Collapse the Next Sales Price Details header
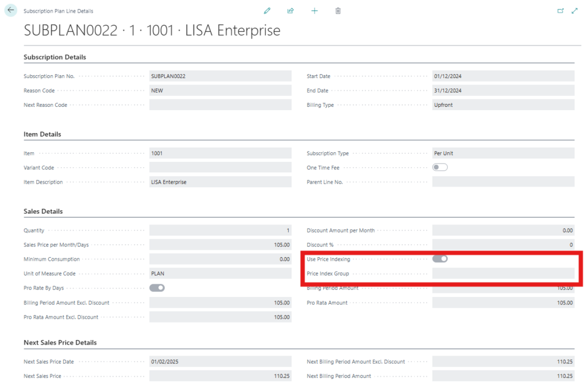The width and height of the screenshot is (588, 387). point(60,343)
